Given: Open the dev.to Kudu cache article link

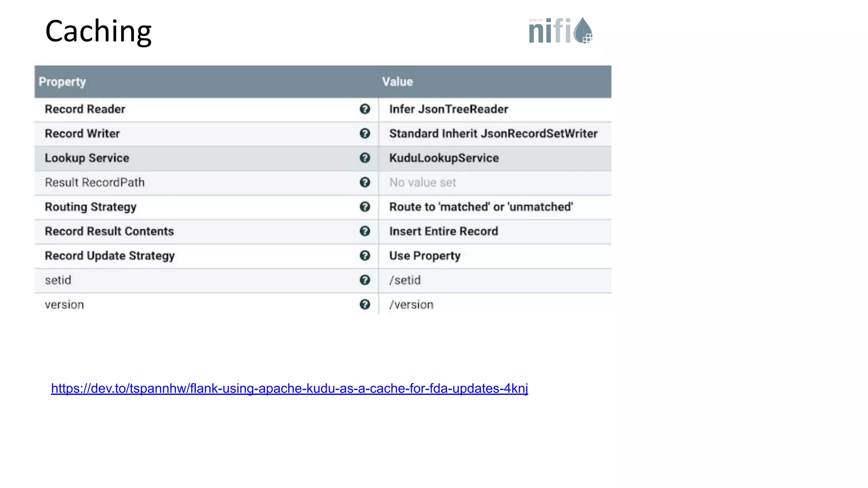Looking at the screenshot, I should [289, 388].
